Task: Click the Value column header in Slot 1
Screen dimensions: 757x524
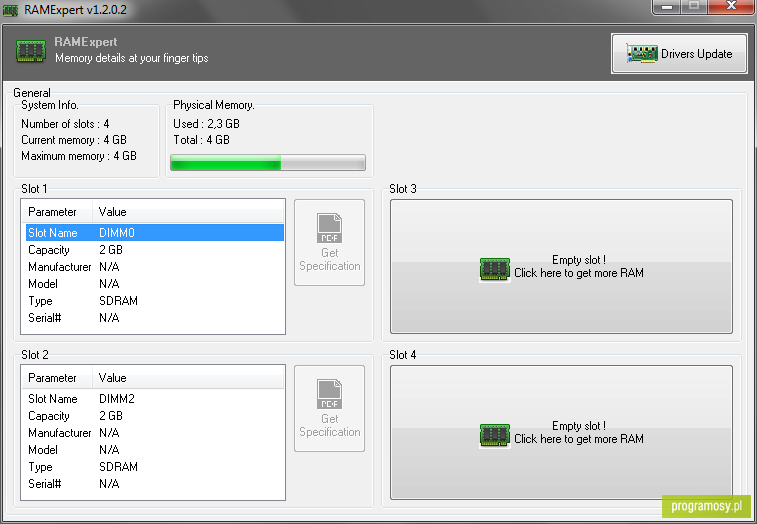Action: point(188,212)
